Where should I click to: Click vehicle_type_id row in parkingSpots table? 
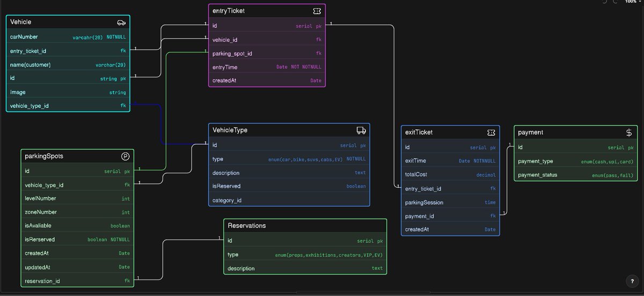tap(78, 185)
